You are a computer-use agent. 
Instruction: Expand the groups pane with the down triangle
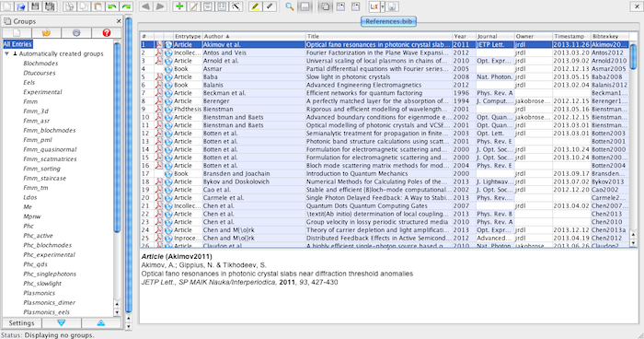(x=62, y=323)
